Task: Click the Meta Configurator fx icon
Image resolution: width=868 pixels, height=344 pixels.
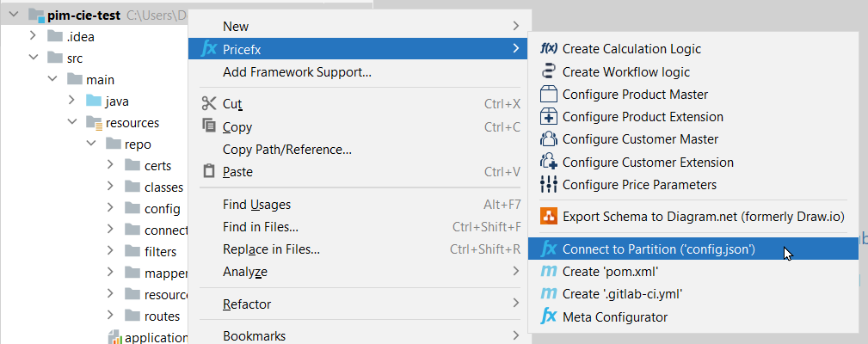Action: [x=548, y=316]
